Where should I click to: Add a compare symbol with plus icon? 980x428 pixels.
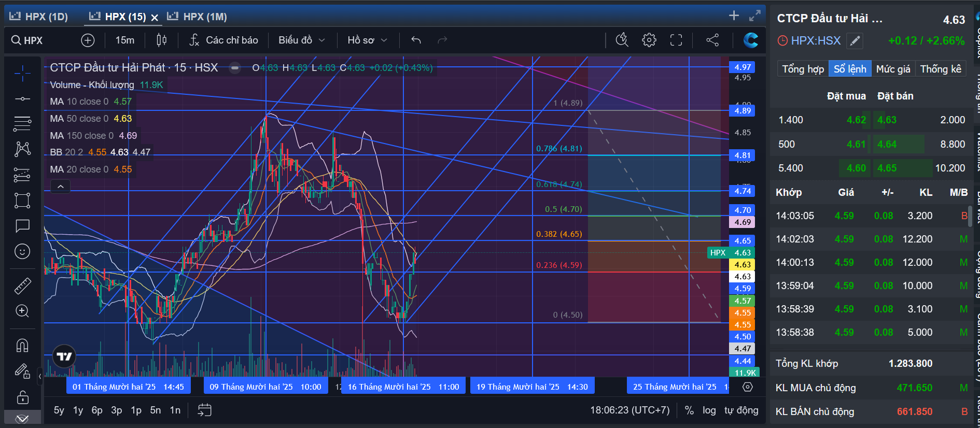[88, 40]
